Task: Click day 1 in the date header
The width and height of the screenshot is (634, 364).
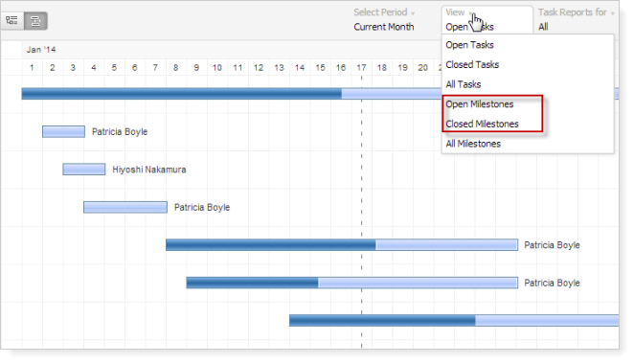Action: [32, 68]
